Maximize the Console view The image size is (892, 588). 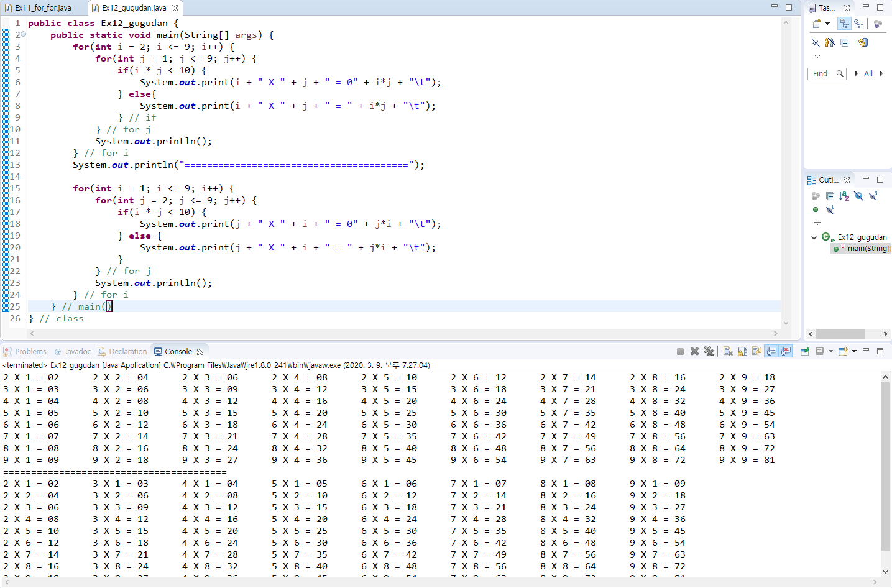880,351
